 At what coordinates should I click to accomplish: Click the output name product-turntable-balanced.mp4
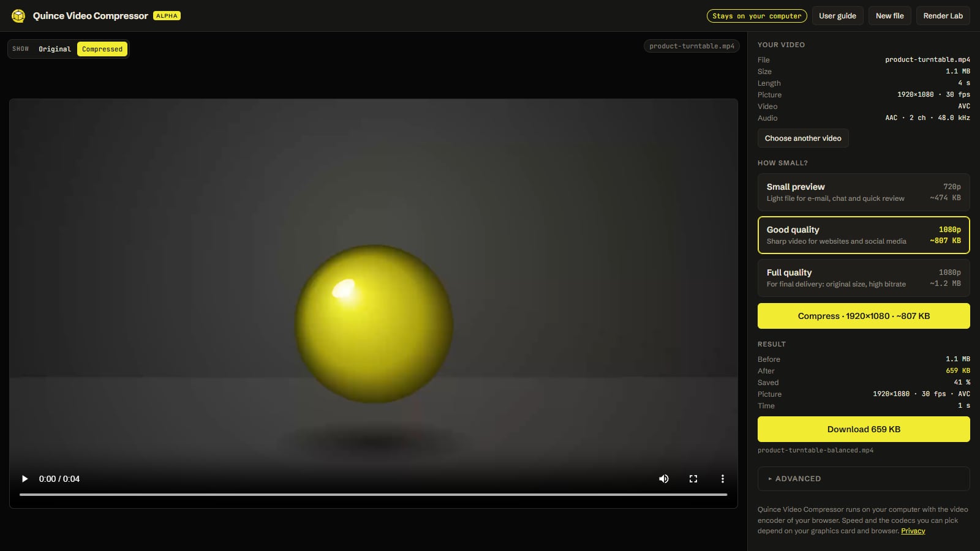point(815,450)
